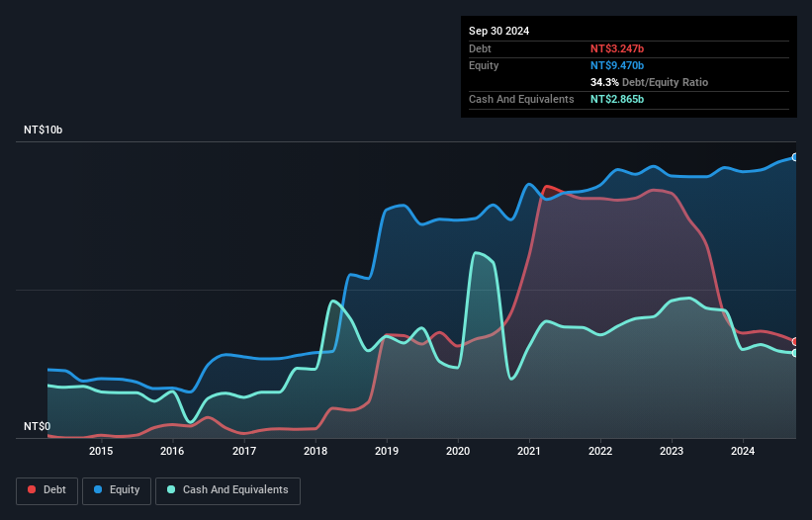Viewport: 812px width, 520px height.
Task: Click the teal Cash endpoint marker
Action: pyautogui.click(x=795, y=353)
